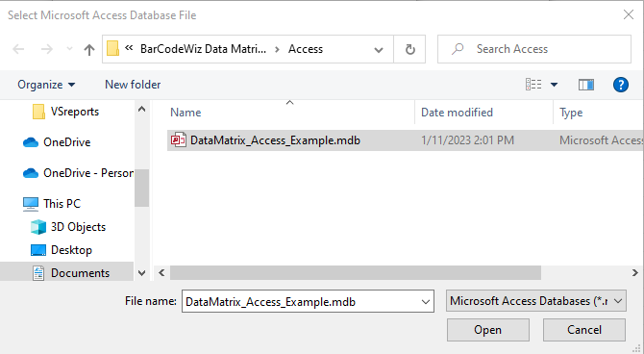Sort files by Type column
Screen dimensions: 644x354
(x=571, y=113)
